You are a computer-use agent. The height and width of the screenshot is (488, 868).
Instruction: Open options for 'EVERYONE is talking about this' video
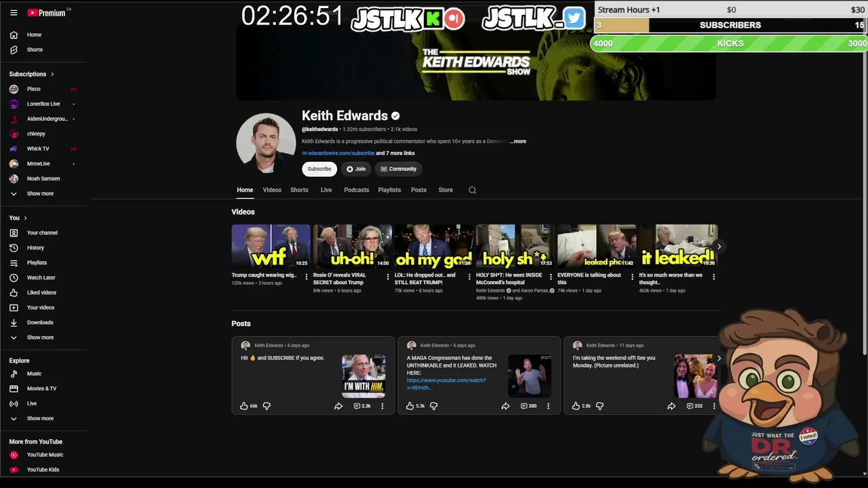pyautogui.click(x=632, y=277)
